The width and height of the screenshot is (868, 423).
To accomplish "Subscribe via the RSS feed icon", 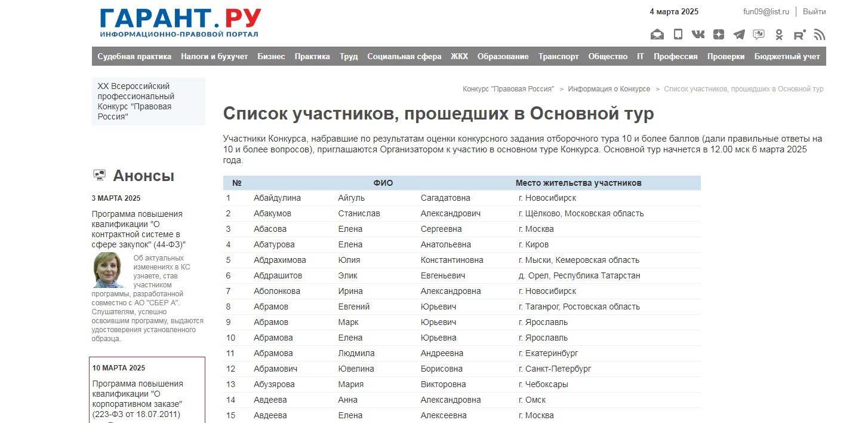I will (820, 34).
